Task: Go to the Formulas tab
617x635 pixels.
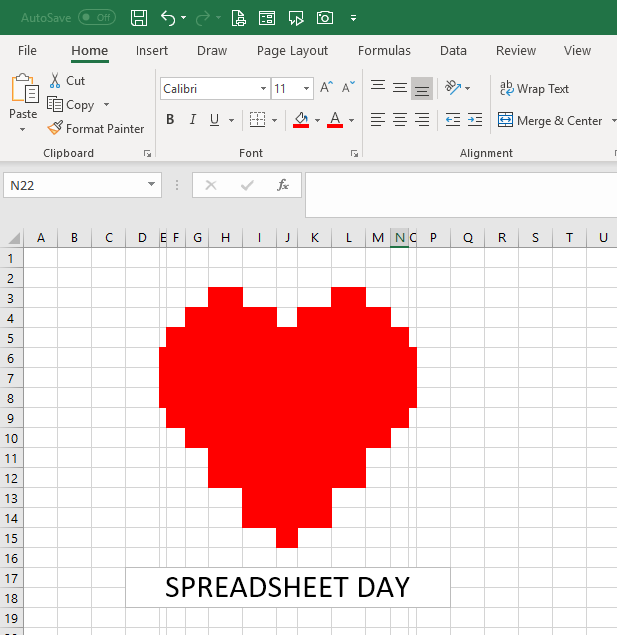Action: [384, 51]
